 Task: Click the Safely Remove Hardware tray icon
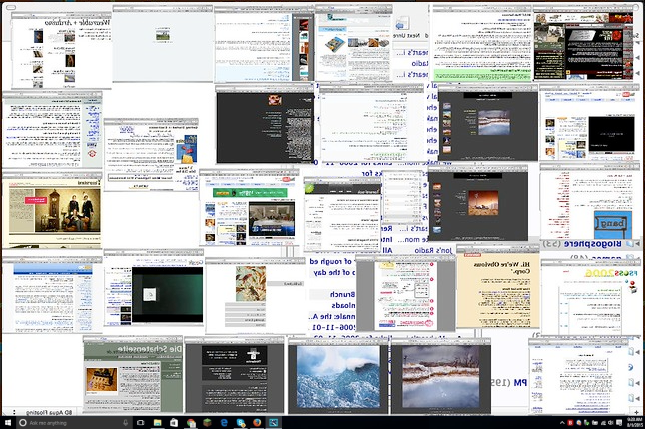[x=587, y=422]
